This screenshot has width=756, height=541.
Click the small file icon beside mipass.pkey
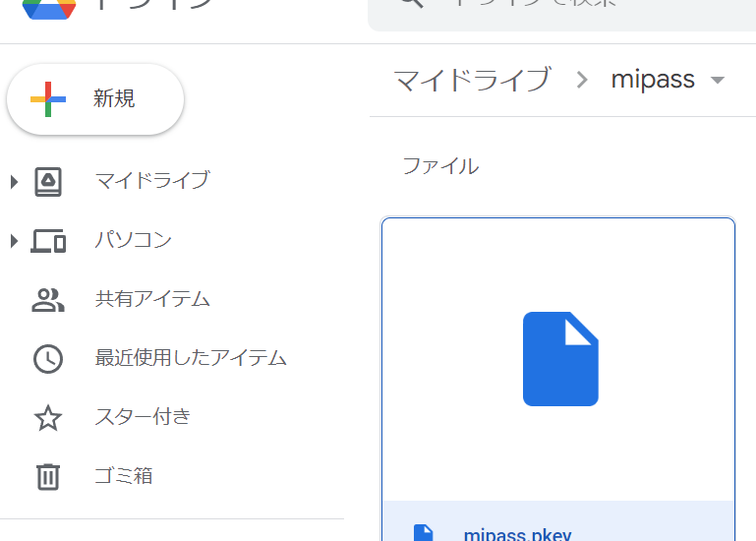424,533
